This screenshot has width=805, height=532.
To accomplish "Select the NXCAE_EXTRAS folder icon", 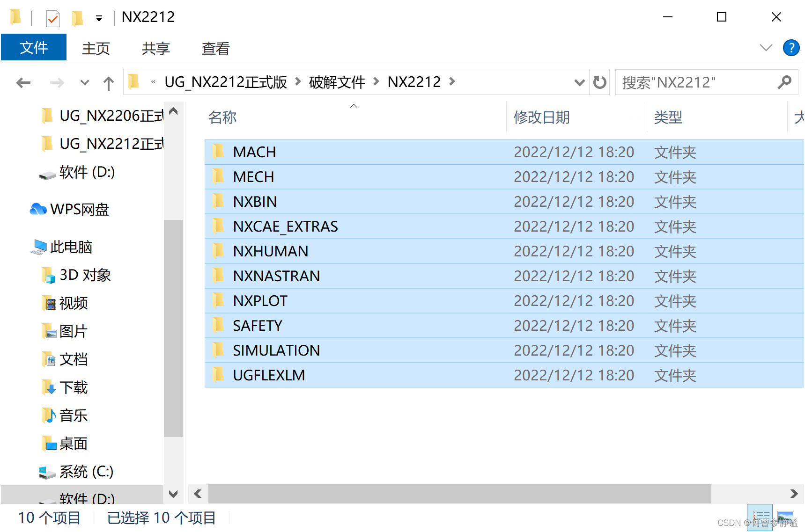I will pyautogui.click(x=218, y=226).
